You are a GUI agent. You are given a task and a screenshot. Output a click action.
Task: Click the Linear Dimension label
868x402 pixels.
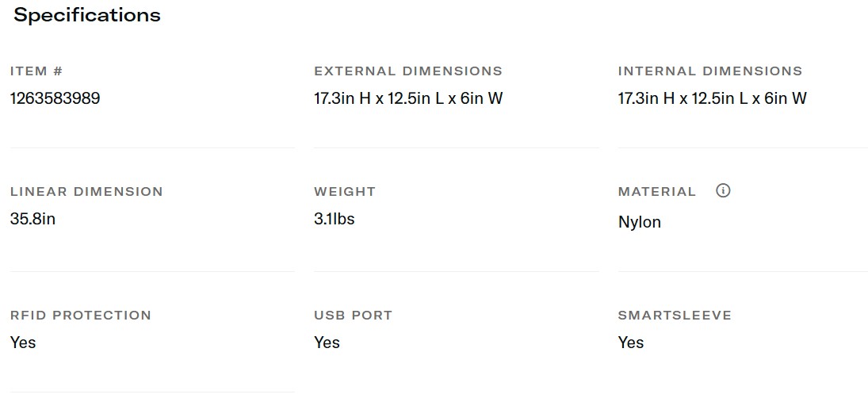pyautogui.click(x=86, y=192)
